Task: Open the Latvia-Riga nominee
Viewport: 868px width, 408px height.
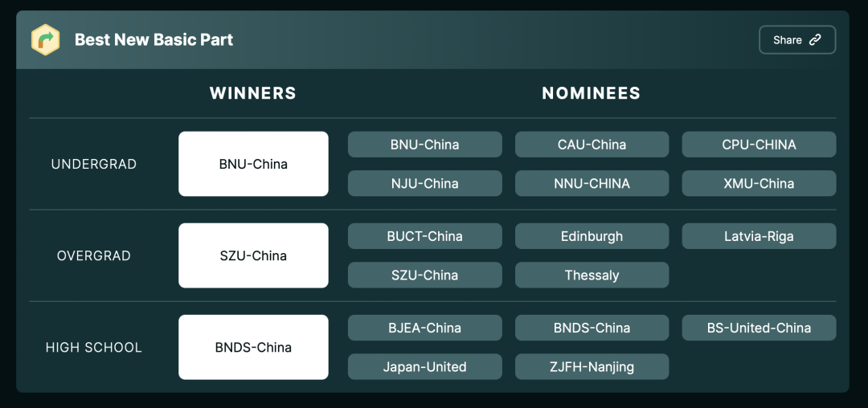Action: [759, 236]
